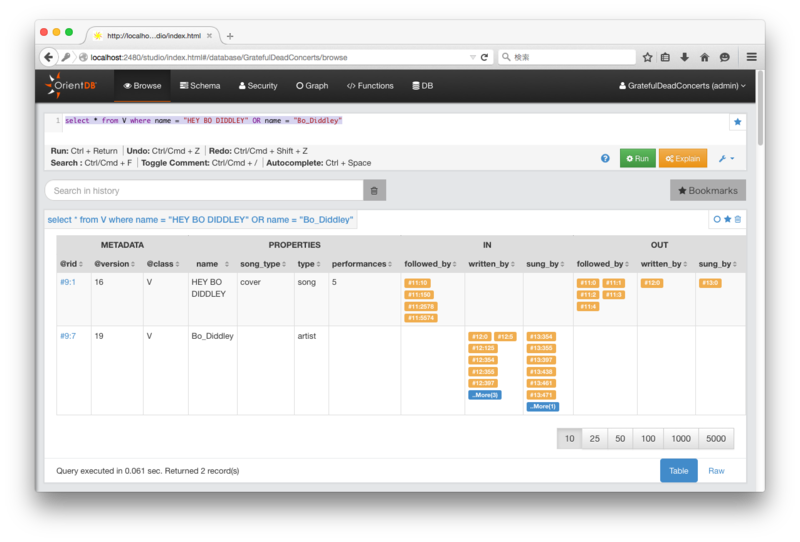This screenshot has width=800, height=542.
Task: Click the executed query text link
Action: click(x=200, y=219)
